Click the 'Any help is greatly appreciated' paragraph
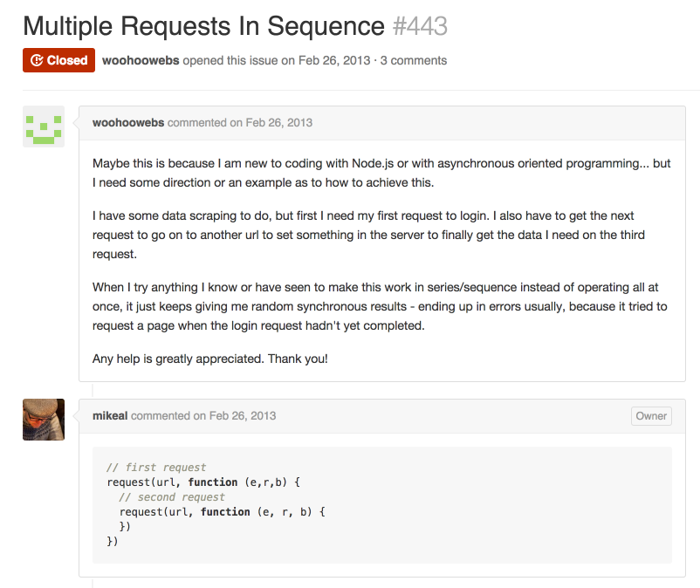Image resolution: width=700 pixels, height=588 pixels. pyautogui.click(x=209, y=359)
